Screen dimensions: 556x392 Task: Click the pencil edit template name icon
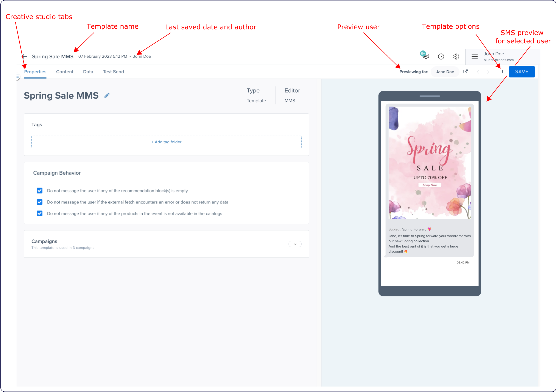[x=107, y=95]
